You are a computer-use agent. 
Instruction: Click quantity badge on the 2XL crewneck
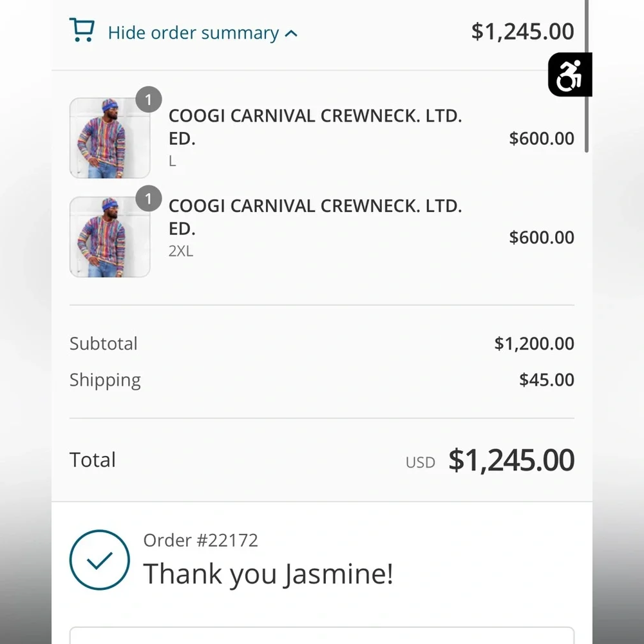149,198
